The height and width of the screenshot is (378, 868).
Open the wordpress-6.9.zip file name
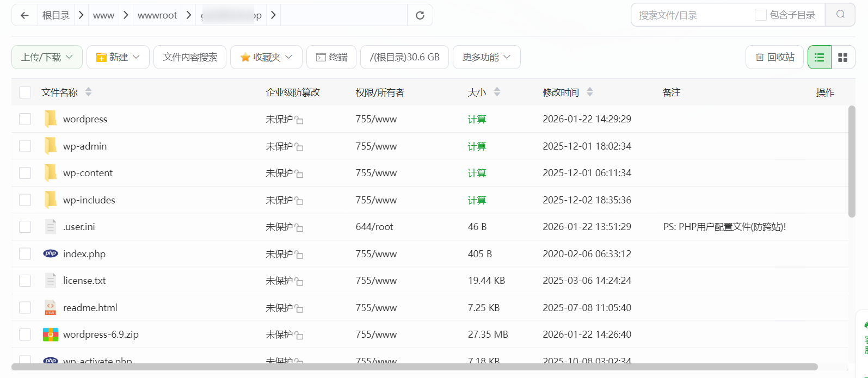click(101, 334)
